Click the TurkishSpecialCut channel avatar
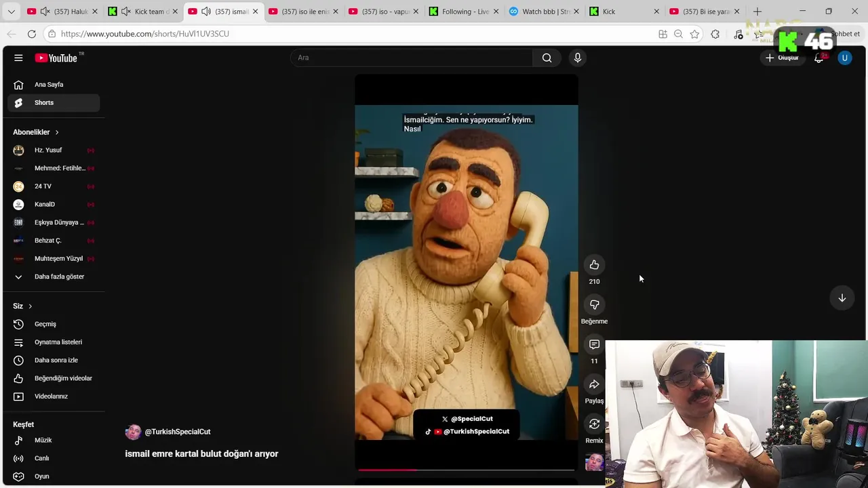The height and width of the screenshot is (488, 868). [133, 432]
